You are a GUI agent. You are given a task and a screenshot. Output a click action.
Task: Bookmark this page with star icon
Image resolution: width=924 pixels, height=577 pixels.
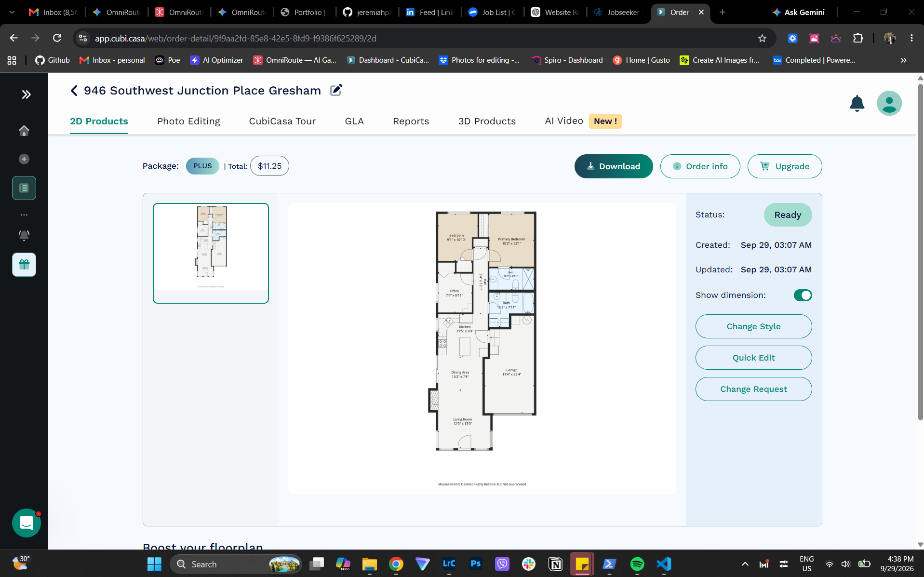point(762,38)
